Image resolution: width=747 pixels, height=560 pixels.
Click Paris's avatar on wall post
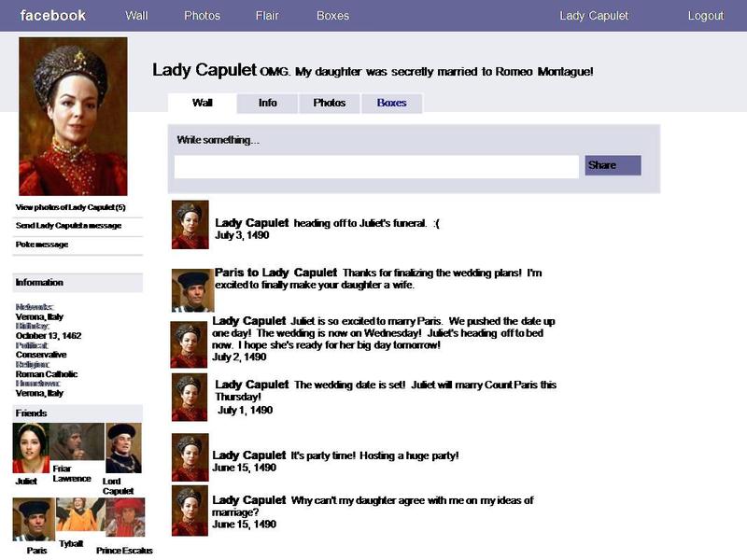(x=193, y=290)
